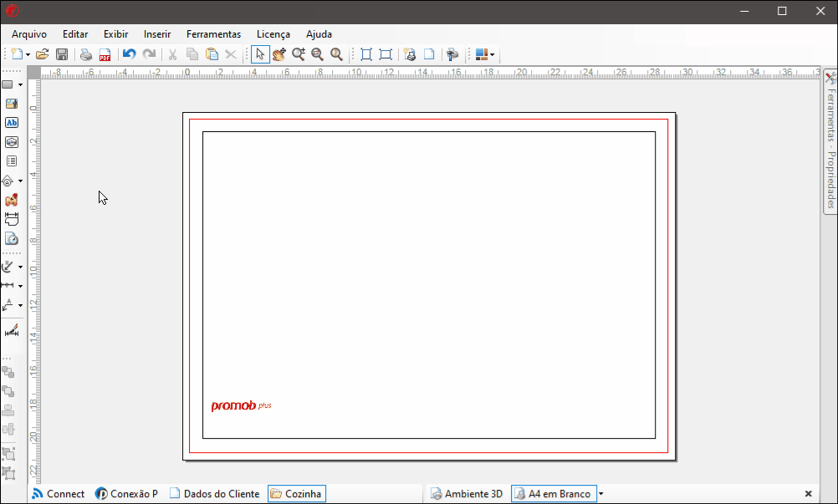Select the arrow pointer tool
The image size is (838, 504).
click(x=260, y=54)
